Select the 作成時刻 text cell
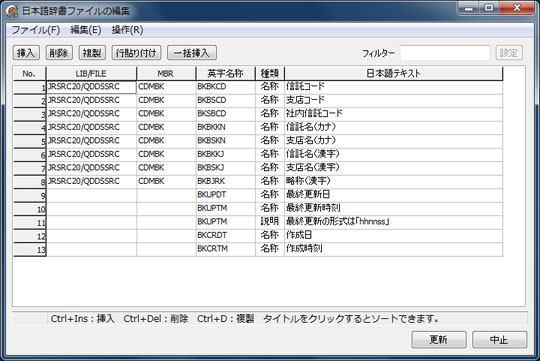 [x=394, y=249]
